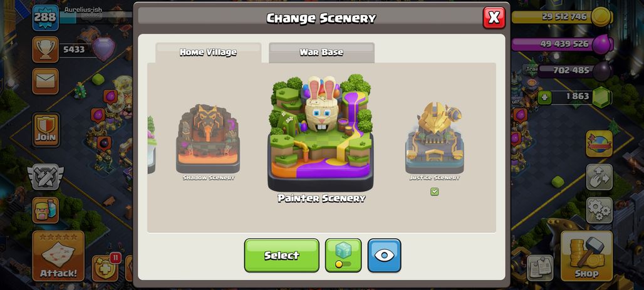Click the green checkmark under Justice Scenery

[435, 192]
